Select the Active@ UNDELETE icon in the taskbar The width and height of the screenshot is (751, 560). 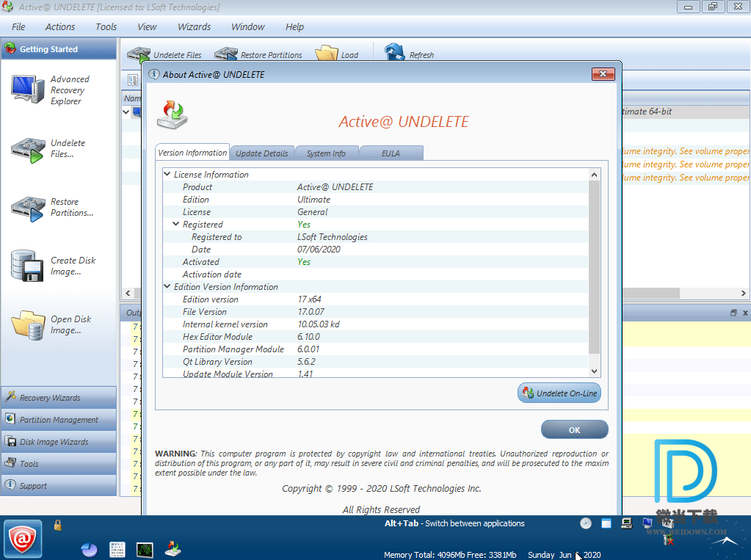click(173, 549)
